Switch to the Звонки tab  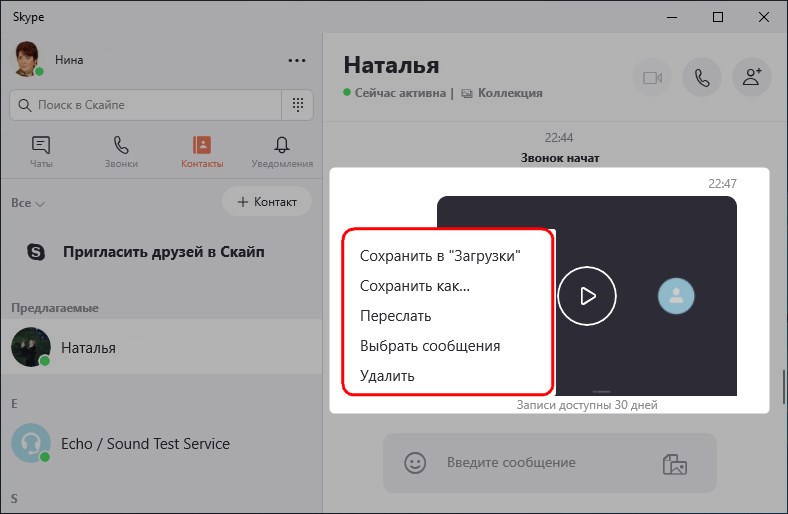click(x=121, y=152)
